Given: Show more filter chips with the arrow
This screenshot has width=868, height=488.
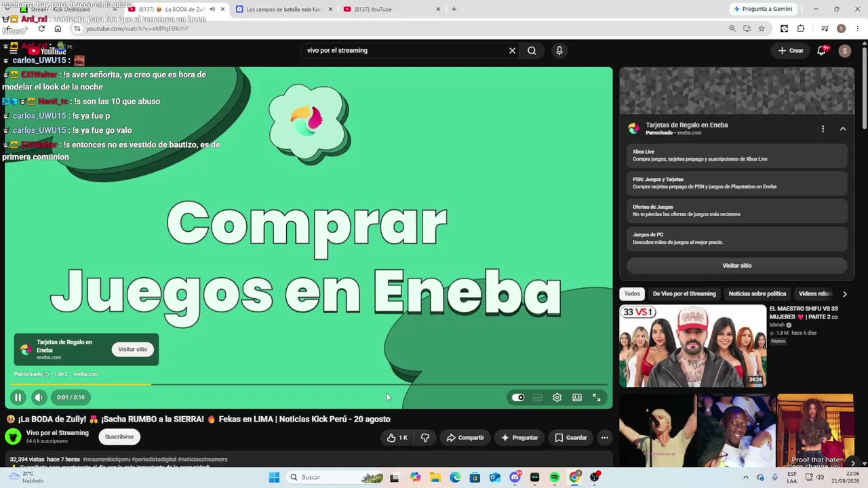Looking at the screenshot, I should tap(844, 294).
